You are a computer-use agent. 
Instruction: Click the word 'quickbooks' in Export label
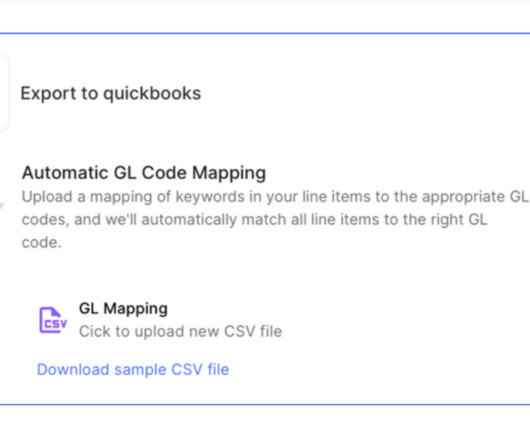point(152,94)
